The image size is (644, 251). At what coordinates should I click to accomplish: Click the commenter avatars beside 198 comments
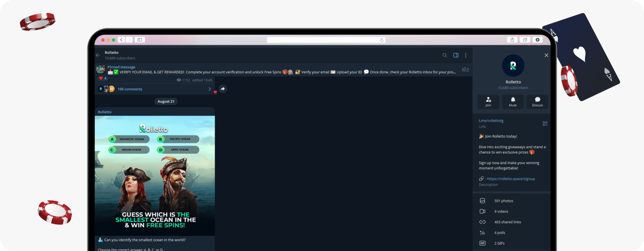[x=107, y=89]
